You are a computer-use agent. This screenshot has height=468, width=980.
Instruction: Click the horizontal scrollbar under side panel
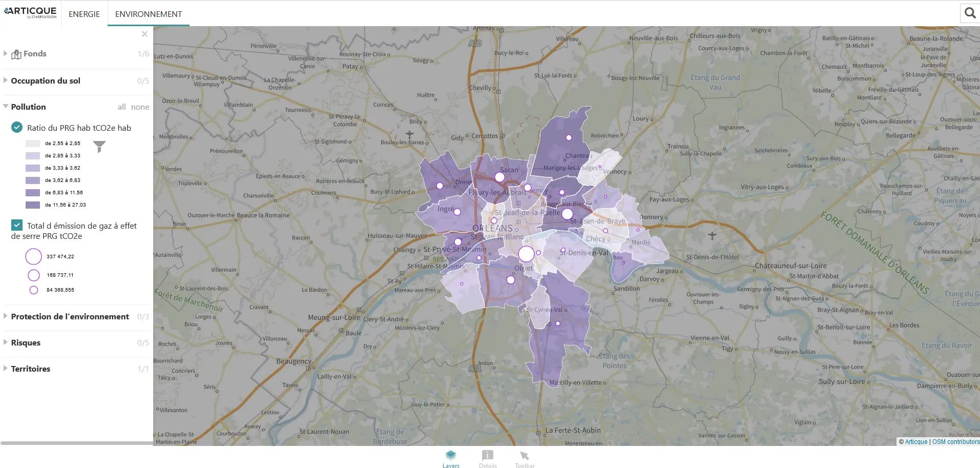(77, 443)
